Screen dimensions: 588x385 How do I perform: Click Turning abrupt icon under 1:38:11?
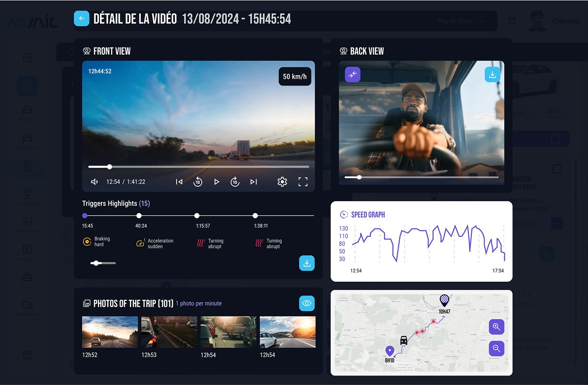[x=259, y=243]
